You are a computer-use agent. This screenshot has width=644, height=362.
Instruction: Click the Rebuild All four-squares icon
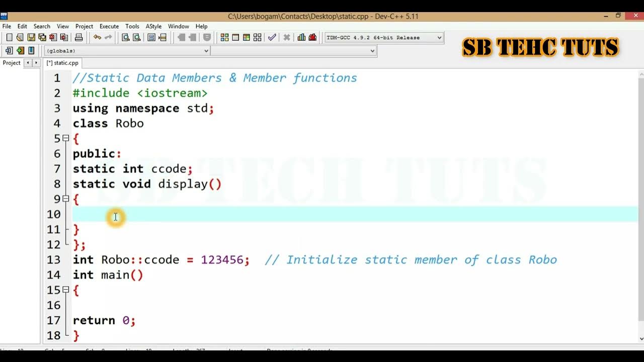point(258,37)
